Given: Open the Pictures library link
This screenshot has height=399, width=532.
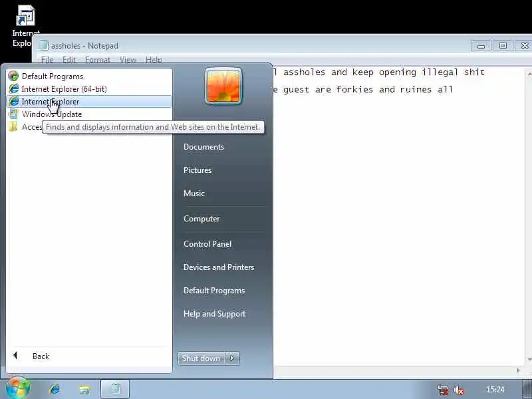Looking at the screenshot, I should tap(198, 170).
